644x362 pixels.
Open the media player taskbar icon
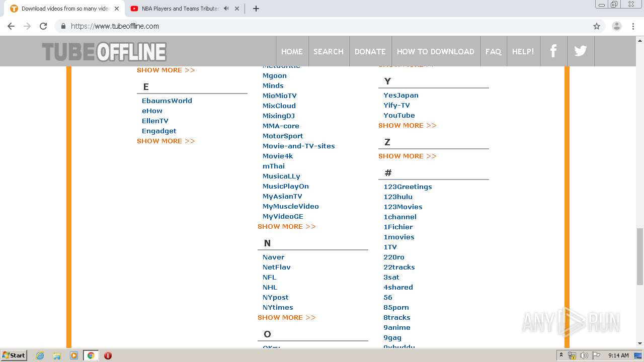pos(74,355)
